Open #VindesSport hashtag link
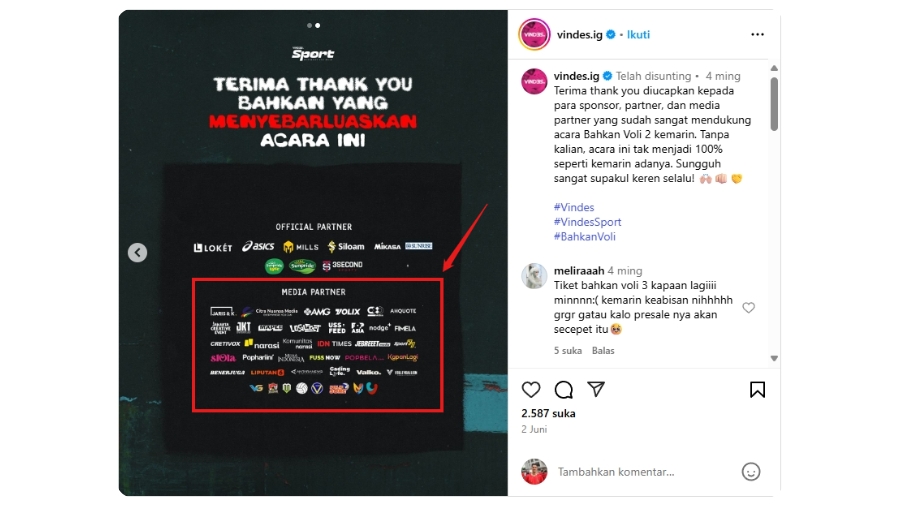 tap(587, 222)
